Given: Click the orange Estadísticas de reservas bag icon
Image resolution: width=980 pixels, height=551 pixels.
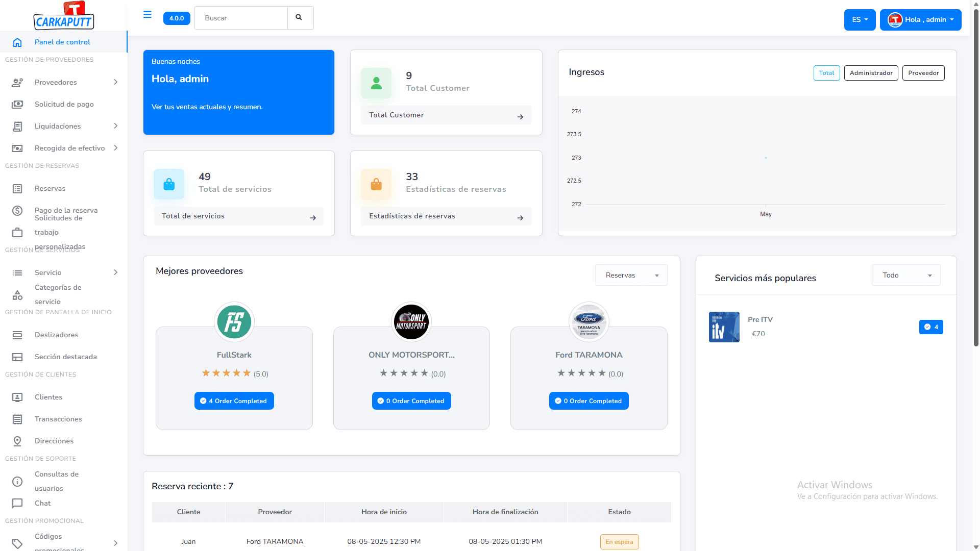Looking at the screenshot, I should (376, 184).
